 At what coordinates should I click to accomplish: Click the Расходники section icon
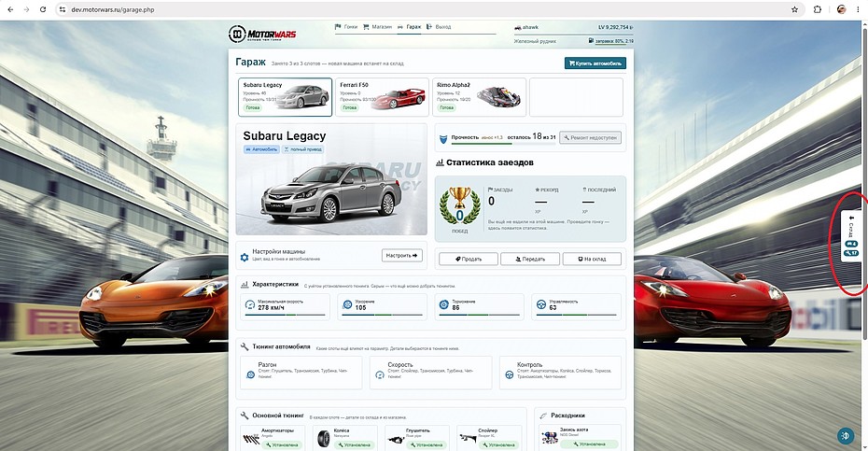coord(543,416)
